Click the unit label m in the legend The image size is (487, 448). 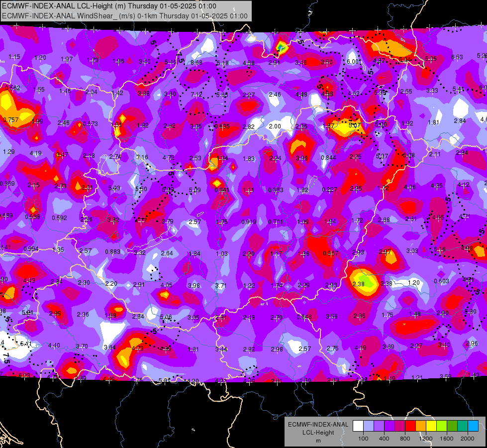318,441
